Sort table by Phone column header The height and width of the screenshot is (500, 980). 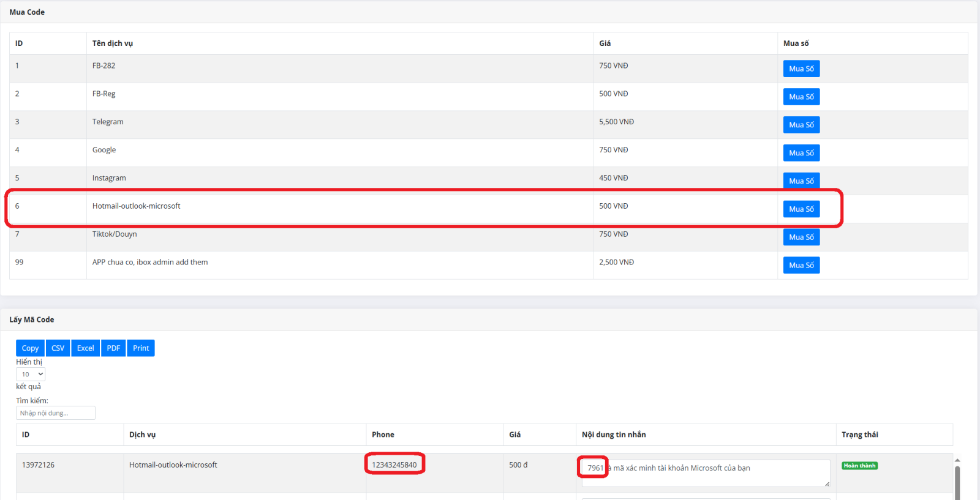coord(383,435)
